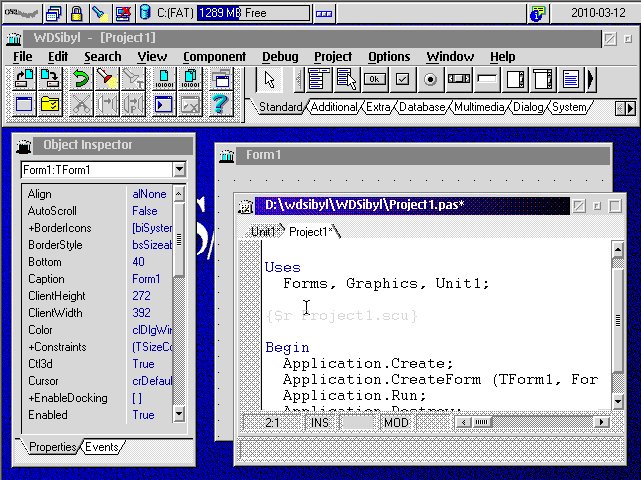
Task: Pick the OK button component from palette
Action: click(x=375, y=79)
